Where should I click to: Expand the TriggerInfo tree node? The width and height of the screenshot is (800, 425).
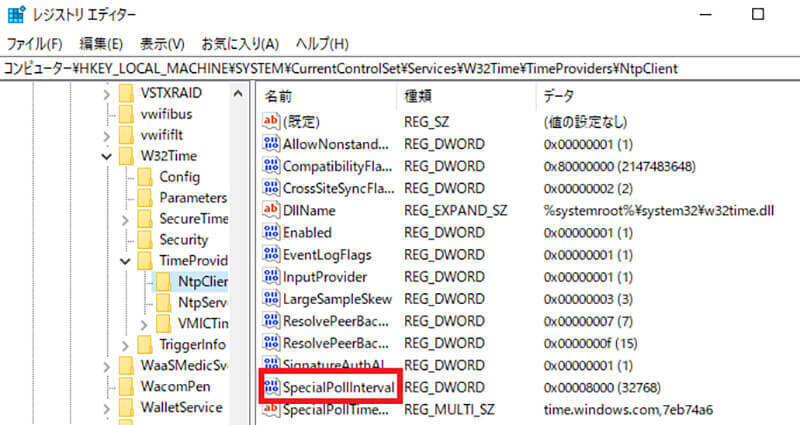pyautogui.click(x=125, y=345)
